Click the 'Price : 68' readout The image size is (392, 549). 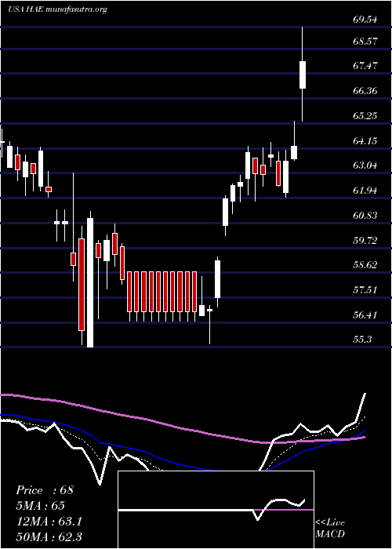tap(45, 490)
